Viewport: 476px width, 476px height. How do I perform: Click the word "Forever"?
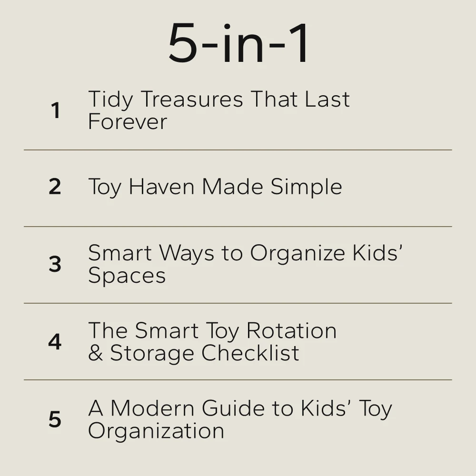(128, 122)
